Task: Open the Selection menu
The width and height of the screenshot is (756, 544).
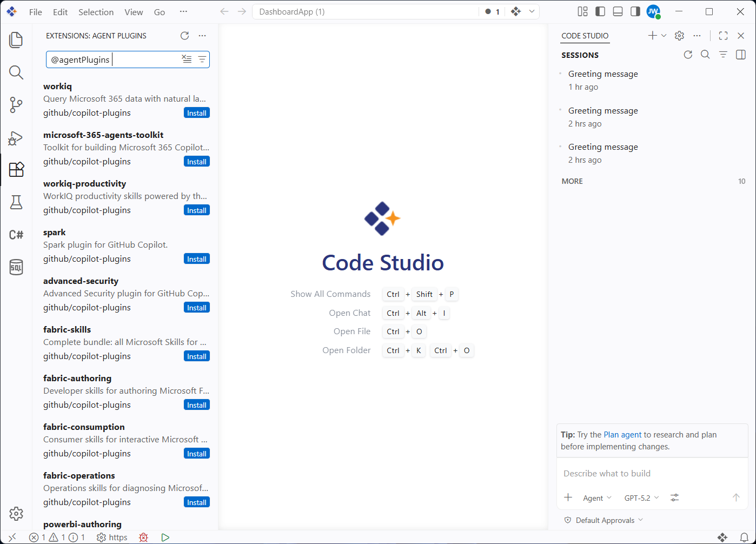Action: click(96, 12)
